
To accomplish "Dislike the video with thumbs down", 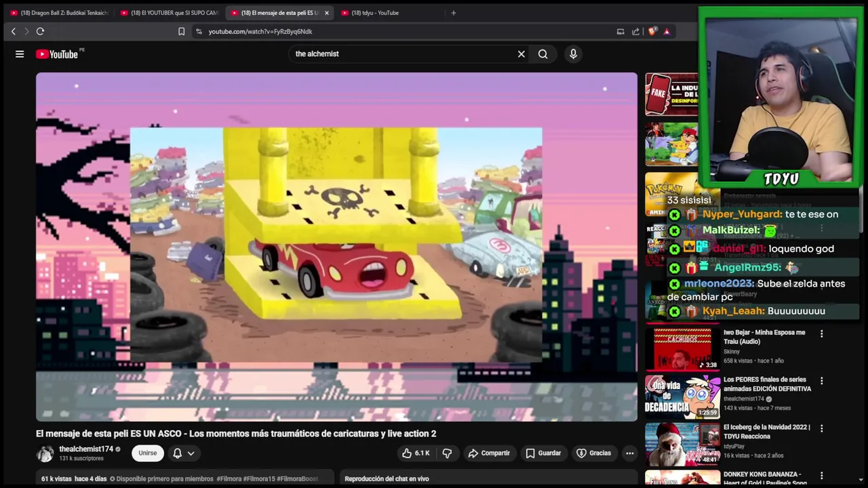I will tap(447, 453).
